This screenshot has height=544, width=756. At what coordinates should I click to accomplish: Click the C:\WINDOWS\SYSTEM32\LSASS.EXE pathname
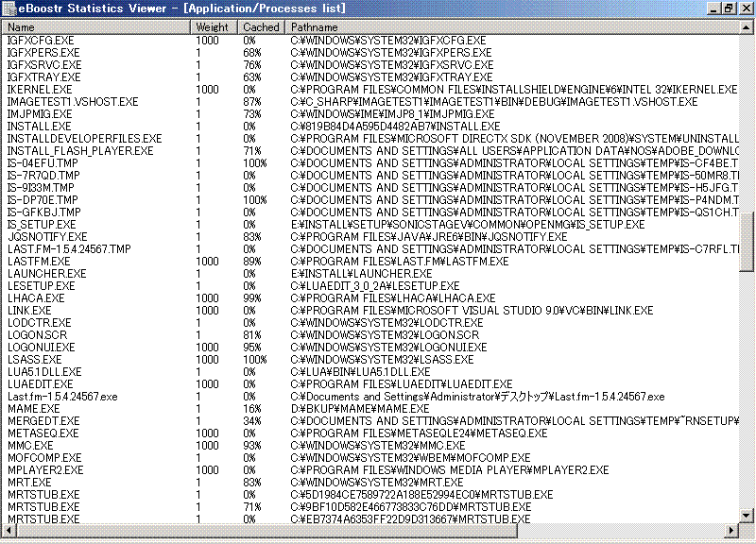[x=382, y=360]
